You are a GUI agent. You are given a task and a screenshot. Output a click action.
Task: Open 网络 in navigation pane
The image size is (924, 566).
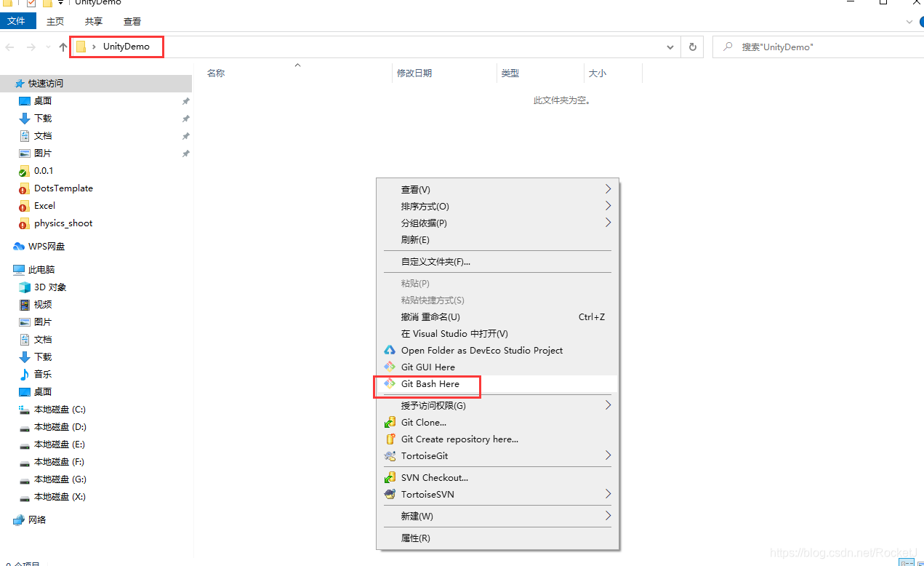pos(37,520)
